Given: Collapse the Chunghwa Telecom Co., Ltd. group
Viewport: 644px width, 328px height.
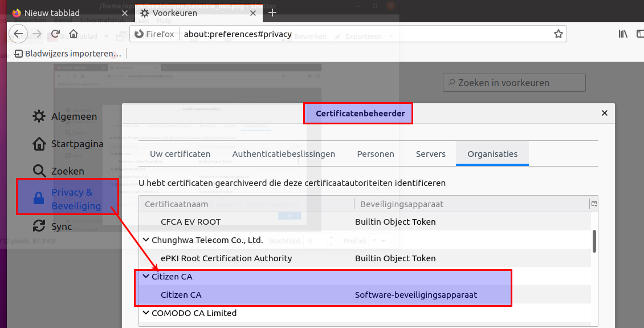Looking at the screenshot, I should [x=146, y=240].
